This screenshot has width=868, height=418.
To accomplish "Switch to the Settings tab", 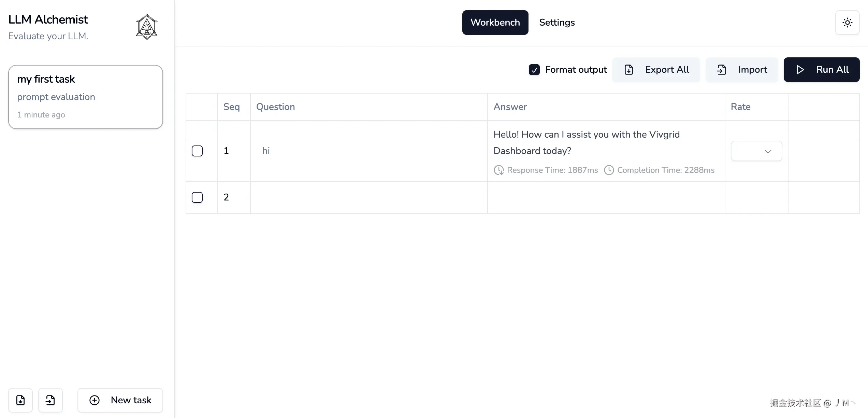I will 557,23.
